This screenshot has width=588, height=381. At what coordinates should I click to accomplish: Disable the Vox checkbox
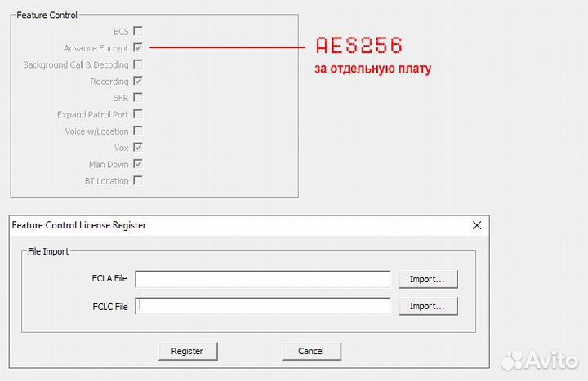coord(138,148)
